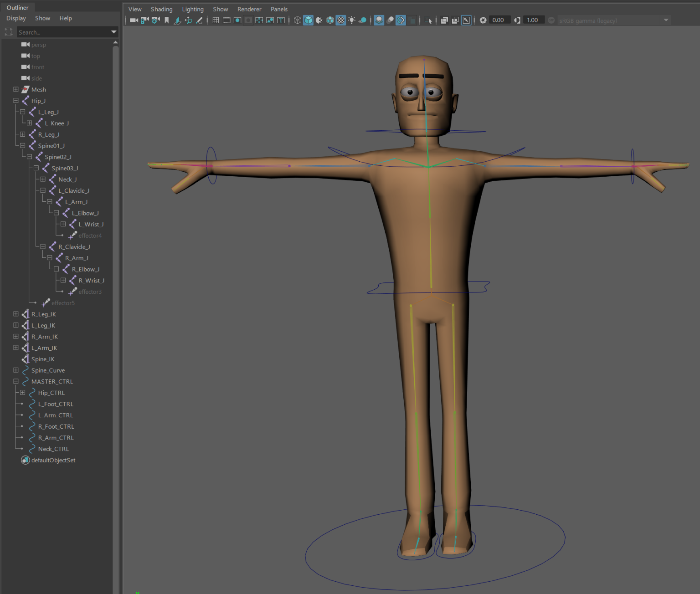Select the Spine_IK handle item

click(x=43, y=359)
